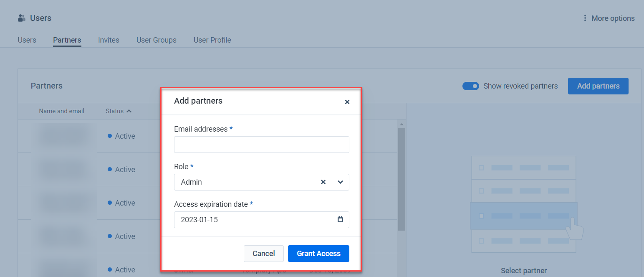The width and height of the screenshot is (644, 277).
Task: Click the Add partners button behind dialog
Action: 598,86
